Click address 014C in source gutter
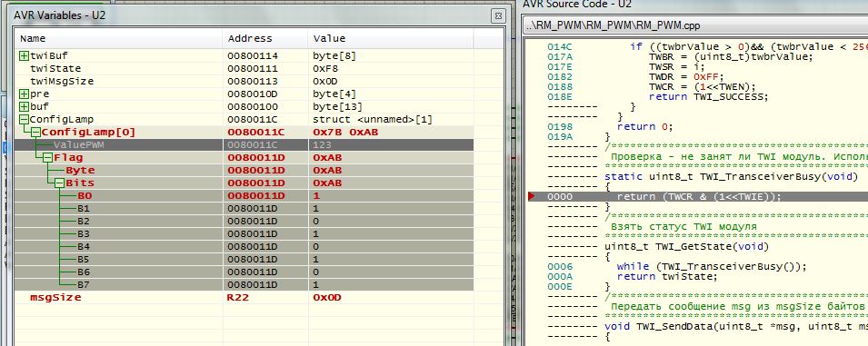 [559, 46]
